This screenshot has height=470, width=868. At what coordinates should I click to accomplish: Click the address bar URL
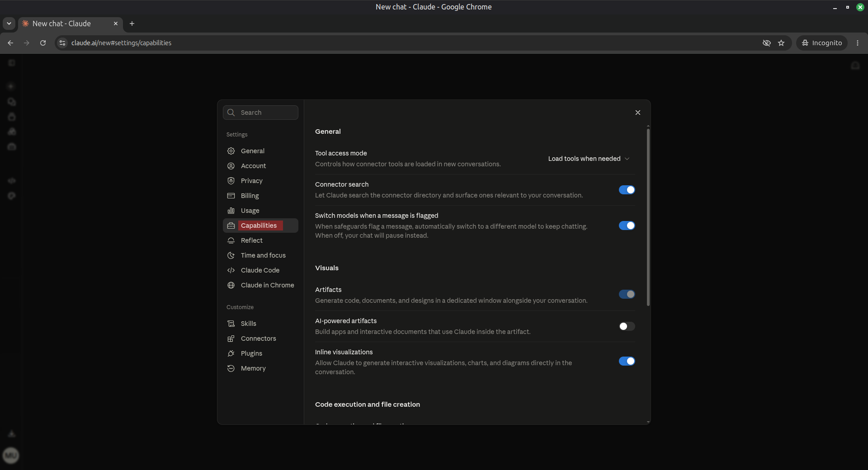pos(121,43)
